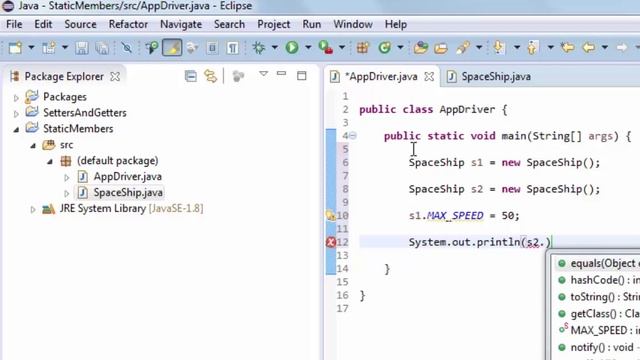Click the Run Last Tool (external tools) icon

325,48
